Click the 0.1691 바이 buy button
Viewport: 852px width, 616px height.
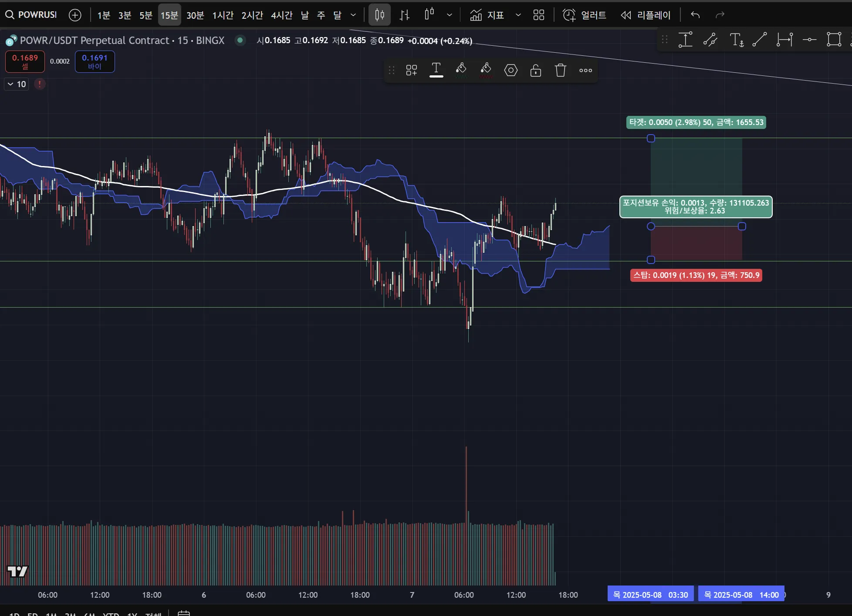pyautogui.click(x=95, y=61)
